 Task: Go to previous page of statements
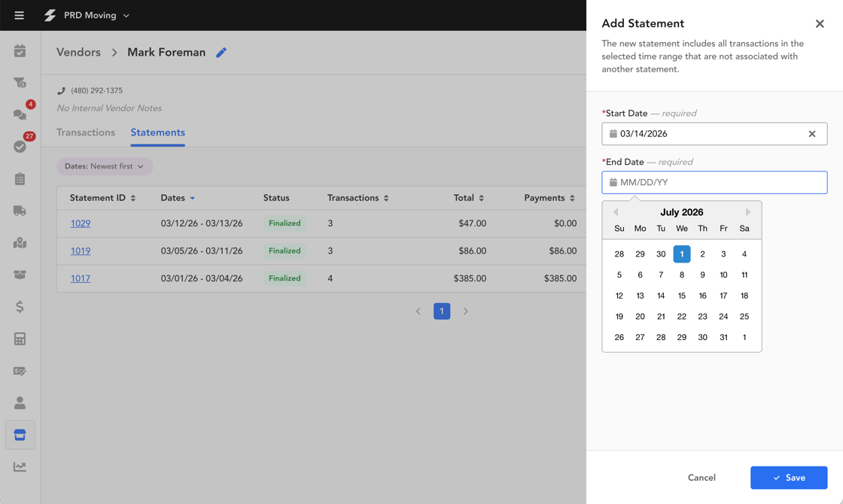(x=418, y=311)
